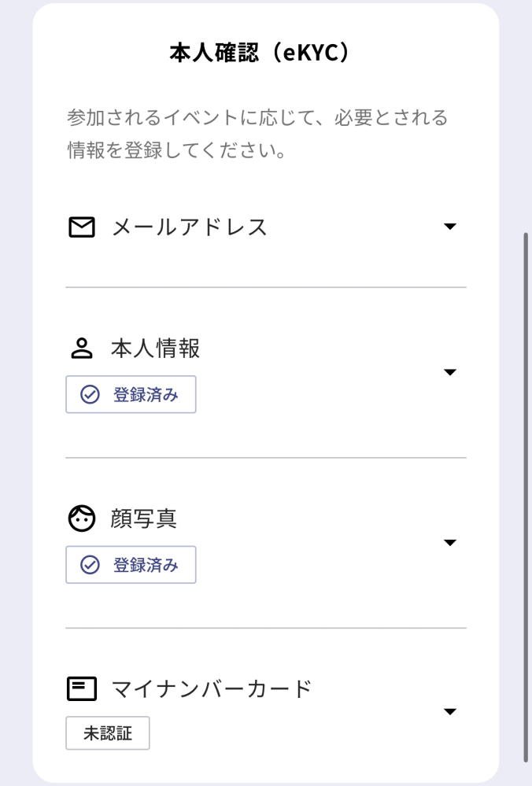Expand the メールアドレス section arrow
This screenshot has width=532, height=786.
(449, 227)
